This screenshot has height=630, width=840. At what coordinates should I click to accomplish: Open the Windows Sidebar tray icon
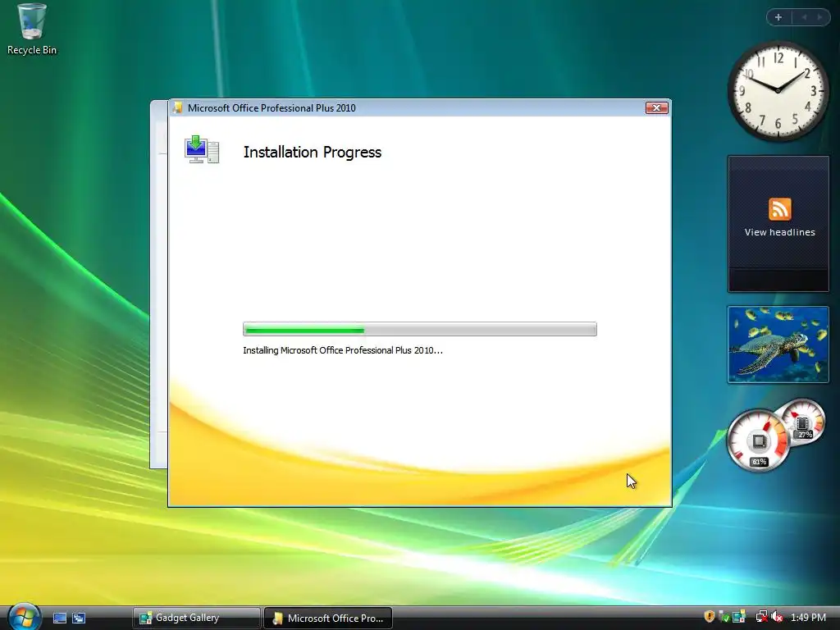pyautogui.click(x=739, y=617)
